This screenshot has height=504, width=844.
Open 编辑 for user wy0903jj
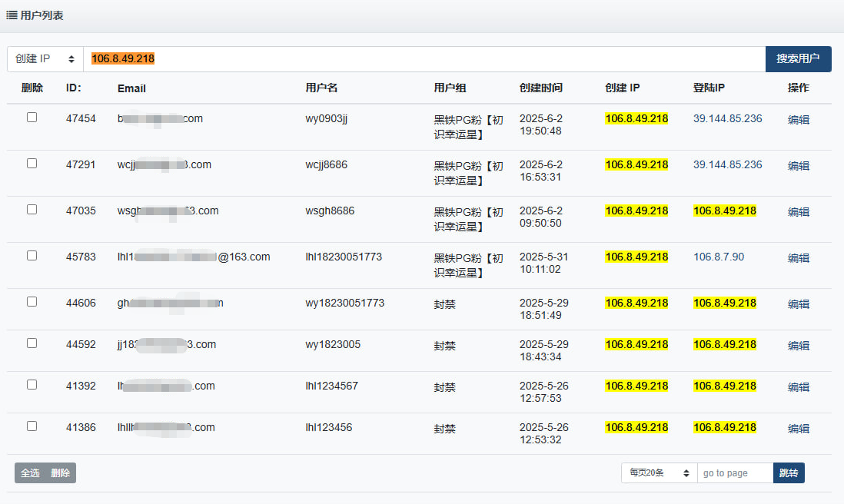coord(798,119)
